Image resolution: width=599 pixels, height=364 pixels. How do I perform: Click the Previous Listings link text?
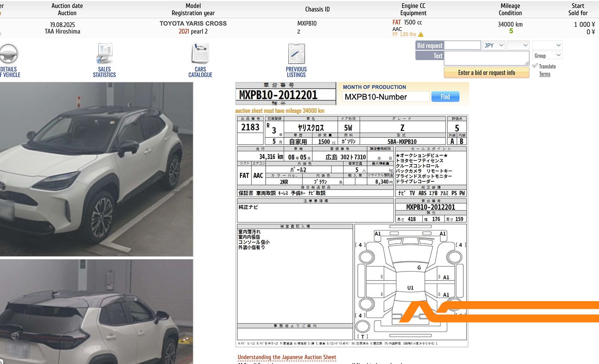(x=296, y=72)
